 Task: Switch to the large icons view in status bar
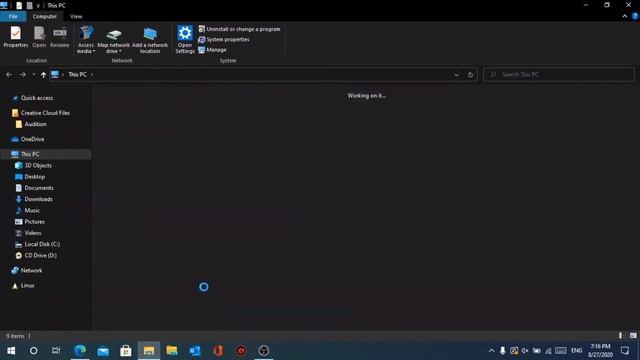633,336
